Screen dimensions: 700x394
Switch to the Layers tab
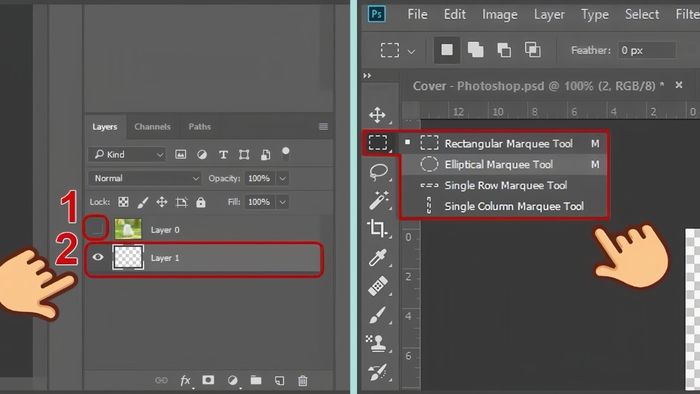pos(104,127)
